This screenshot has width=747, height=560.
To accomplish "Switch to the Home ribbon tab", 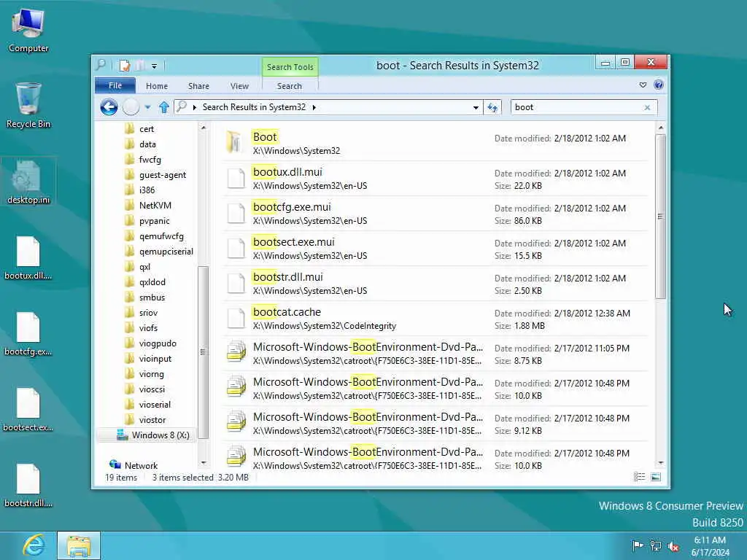I will tap(157, 86).
